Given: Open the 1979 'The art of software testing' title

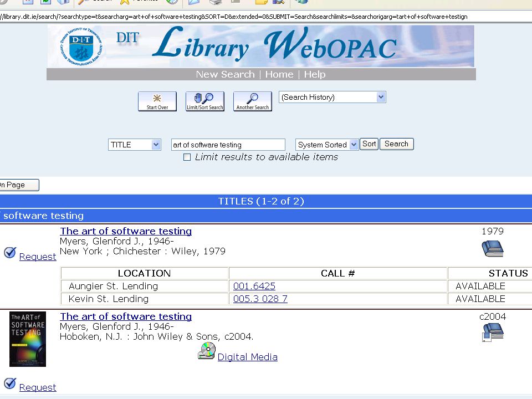Looking at the screenshot, I should coord(126,231).
